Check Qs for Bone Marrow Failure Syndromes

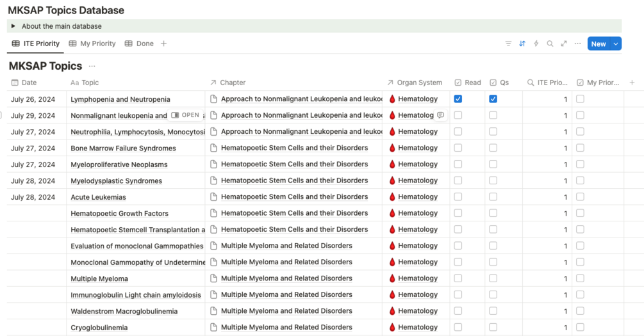(x=493, y=148)
